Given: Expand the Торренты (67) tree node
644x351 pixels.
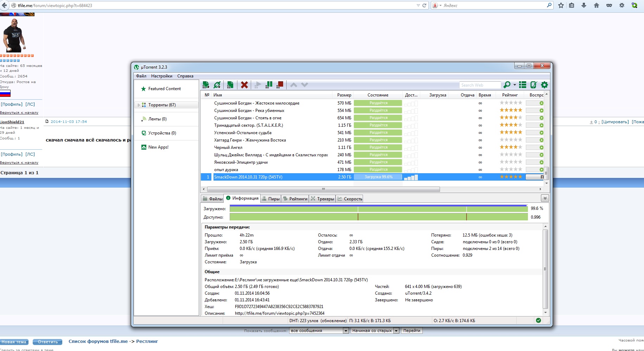Looking at the screenshot, I should [x=139, y=105].
